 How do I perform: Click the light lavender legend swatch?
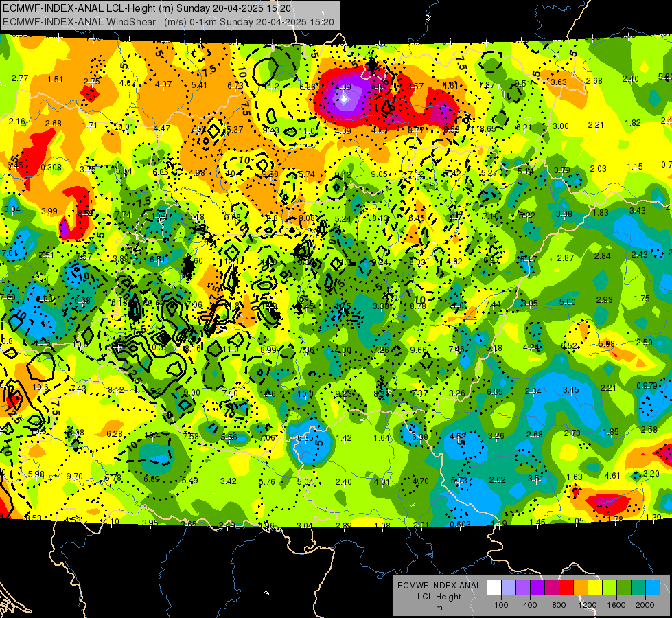509,588
